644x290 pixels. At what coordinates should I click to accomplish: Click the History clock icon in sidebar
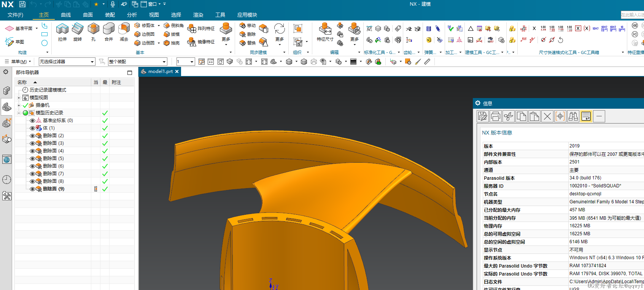coord(6,179)
